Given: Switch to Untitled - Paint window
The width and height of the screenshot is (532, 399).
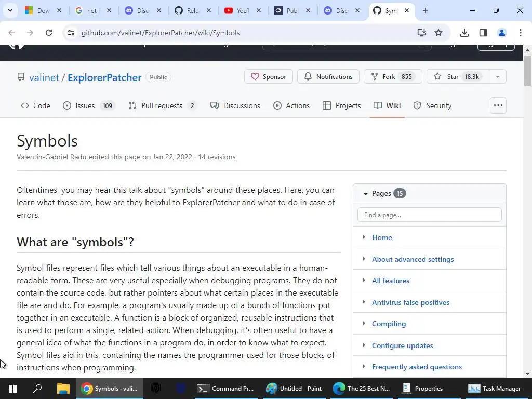Looking at the screenshot, I should pos(294,389).
